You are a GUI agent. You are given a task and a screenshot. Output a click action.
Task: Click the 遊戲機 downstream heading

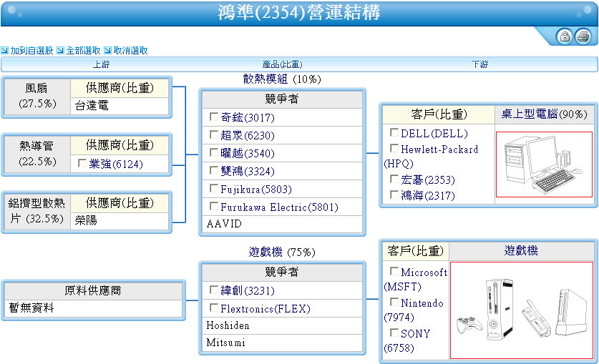click(x=521, y=251)
